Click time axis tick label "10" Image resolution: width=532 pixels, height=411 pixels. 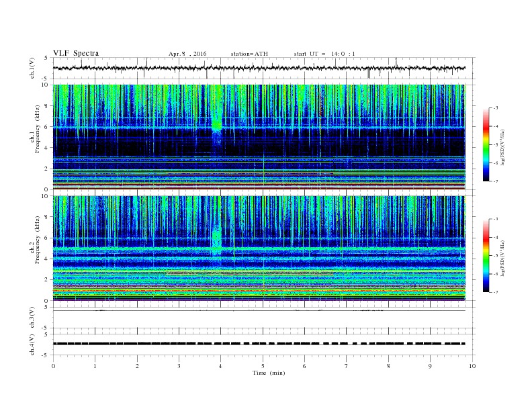[x=472, y=366]
